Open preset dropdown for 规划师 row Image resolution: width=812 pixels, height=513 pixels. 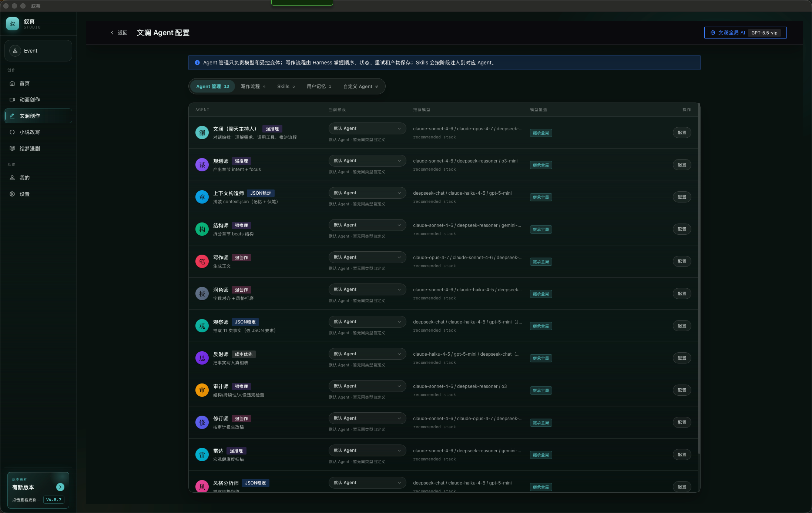pos(367,161)
